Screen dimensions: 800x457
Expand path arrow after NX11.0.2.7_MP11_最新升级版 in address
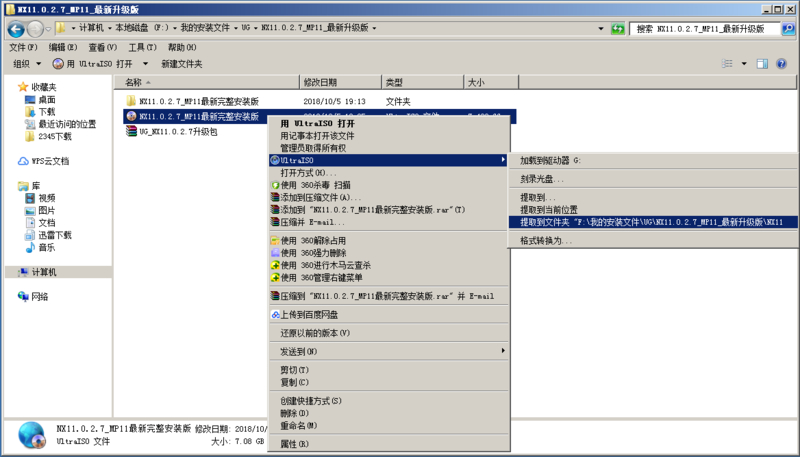(x=374, y=28)
